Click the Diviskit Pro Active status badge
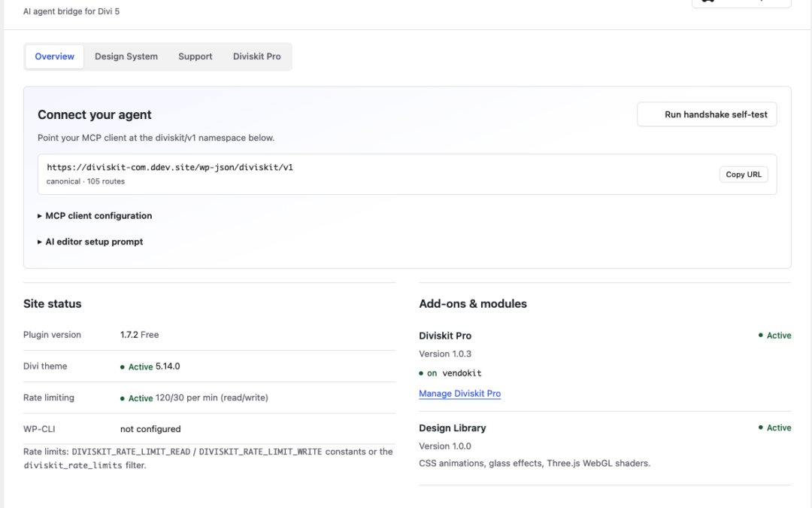This screenshot has width=812, height=508. [x=774, y=336]
